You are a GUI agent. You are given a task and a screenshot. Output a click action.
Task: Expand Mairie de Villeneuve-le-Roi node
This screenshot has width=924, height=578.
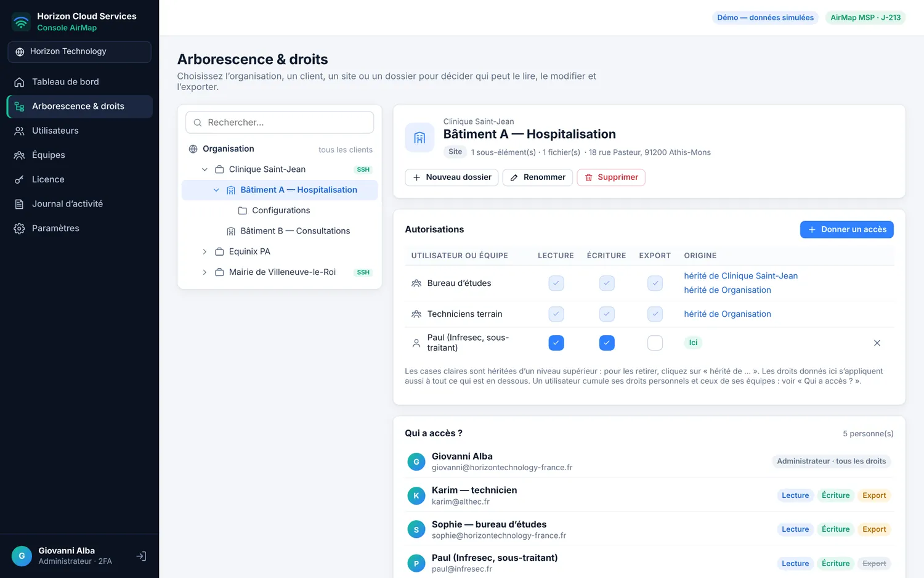tap(205, 272)
